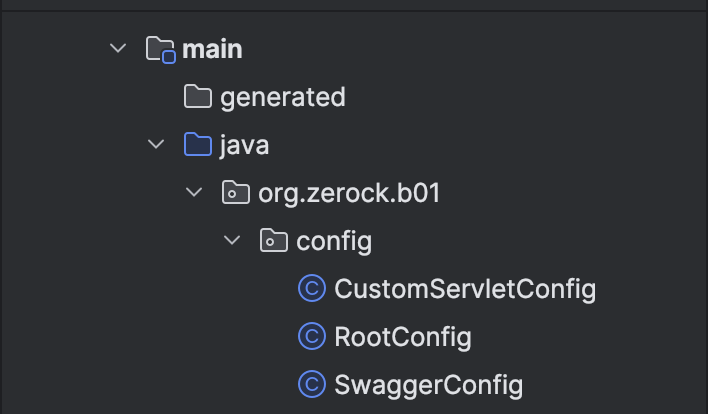Click the generated folder icon
This screenshot has width=708, height=414.
[x=198, y=97]
